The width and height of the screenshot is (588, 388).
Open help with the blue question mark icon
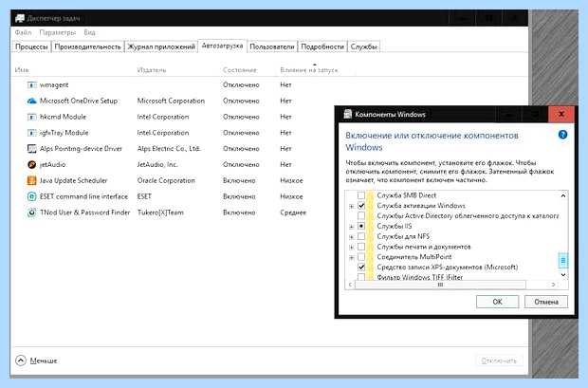(562, 135)
